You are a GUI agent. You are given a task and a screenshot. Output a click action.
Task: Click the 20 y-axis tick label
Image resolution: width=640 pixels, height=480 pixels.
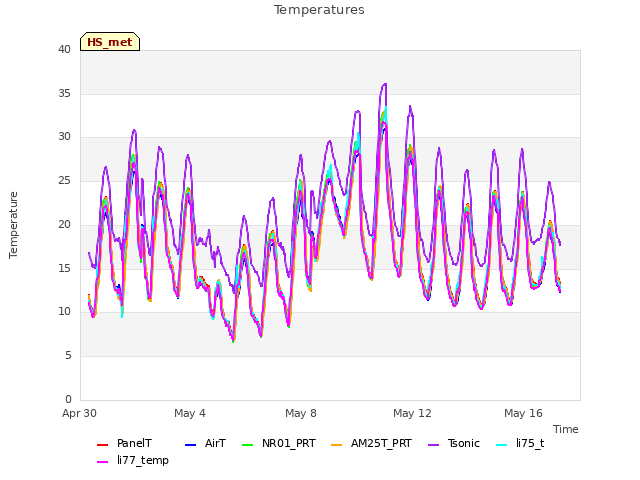click(x=64, y=224)
